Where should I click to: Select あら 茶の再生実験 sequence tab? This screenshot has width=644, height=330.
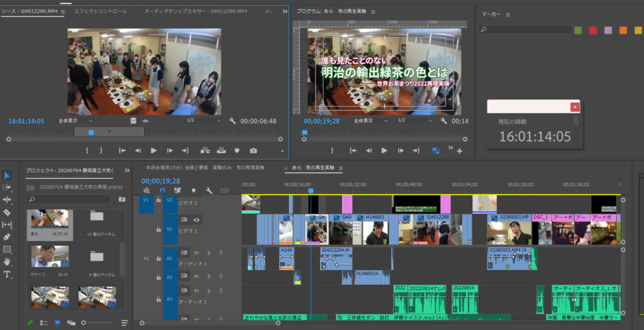pyautogui.click(x=313, y=168)
